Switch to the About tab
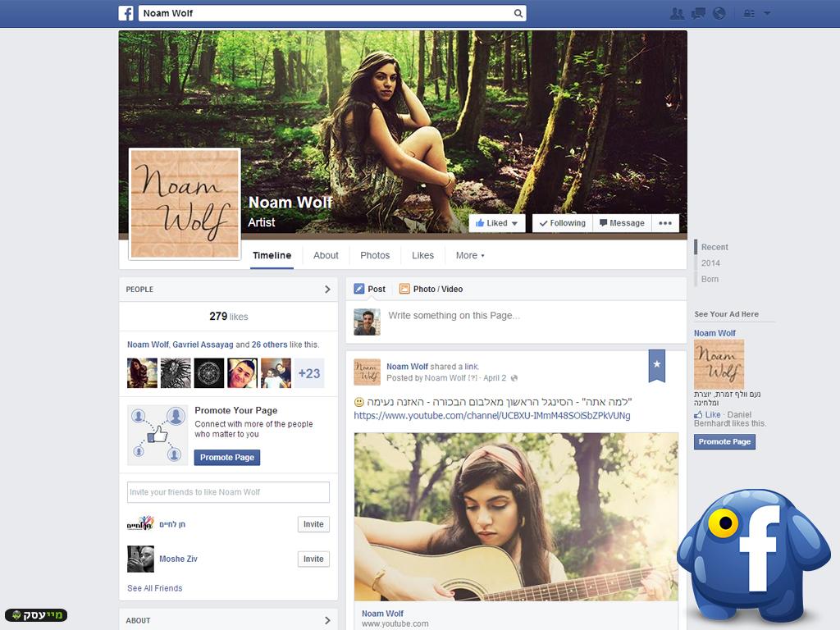The image size is (840, 630). pos(326,256)
